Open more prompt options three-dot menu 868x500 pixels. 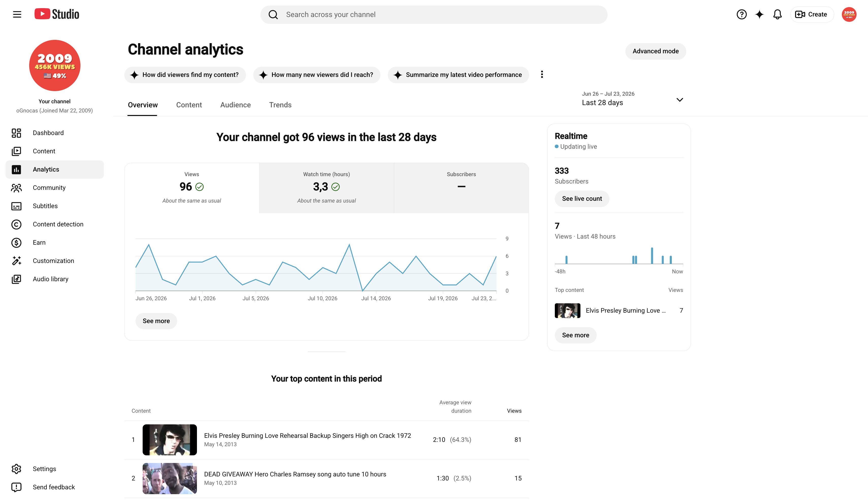click(x=542, y=75)
